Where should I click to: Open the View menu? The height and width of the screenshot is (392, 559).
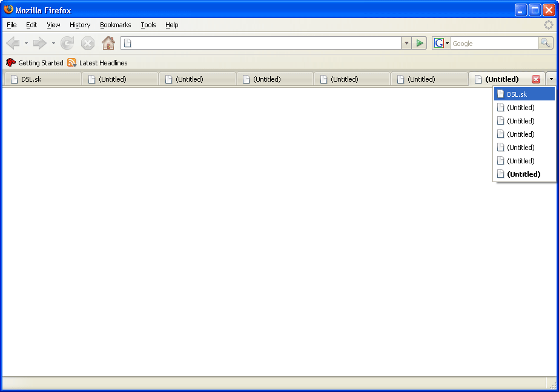click(x=53, y=25)
